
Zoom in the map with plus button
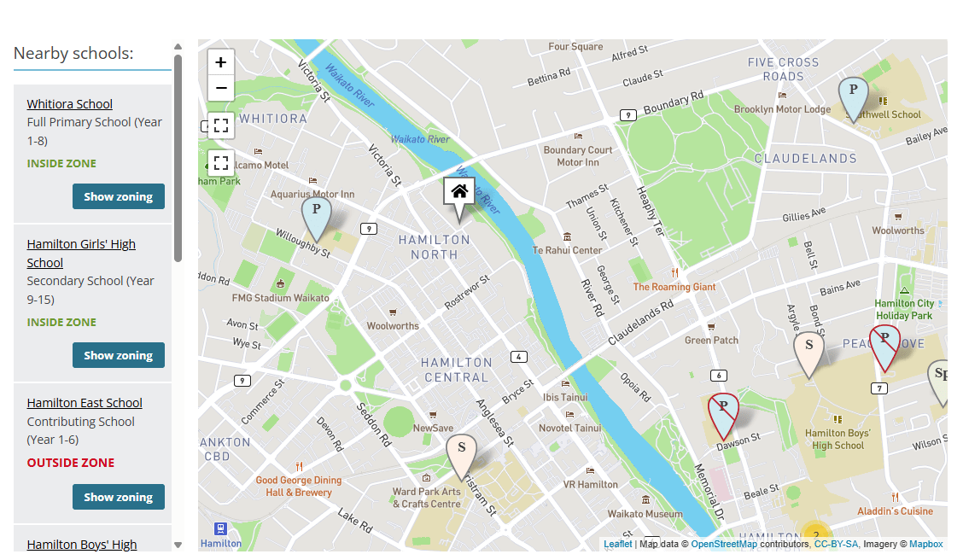221,62
